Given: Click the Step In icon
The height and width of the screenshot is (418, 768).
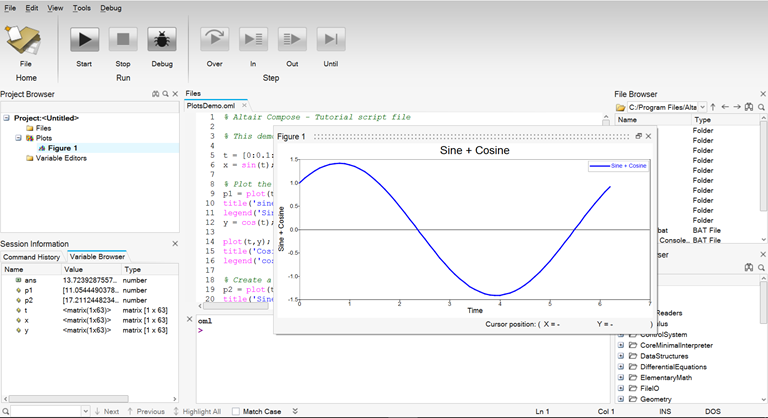Looking at the screenshot, I should tap(253, 40).
